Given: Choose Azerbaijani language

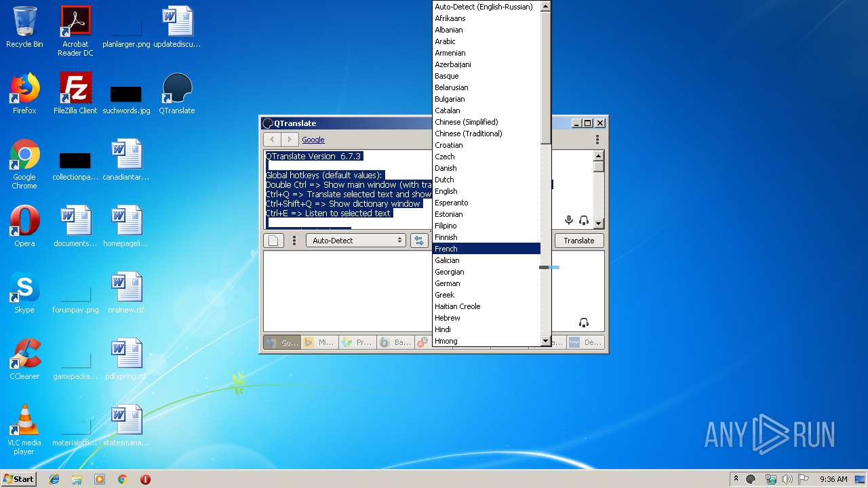Looking at the screenshot, I should tap(486, 64).
